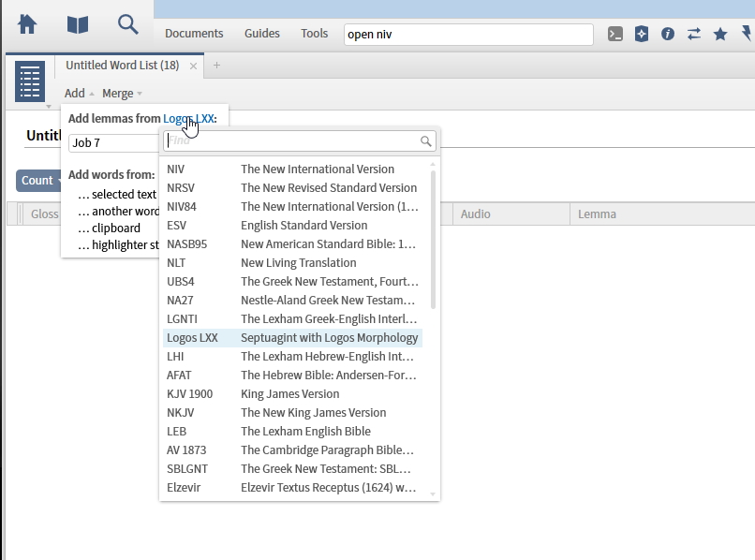Sort by the Audio column header
Image resolution: width=755 pixels, height=560 pixels.
pos(511,214)
